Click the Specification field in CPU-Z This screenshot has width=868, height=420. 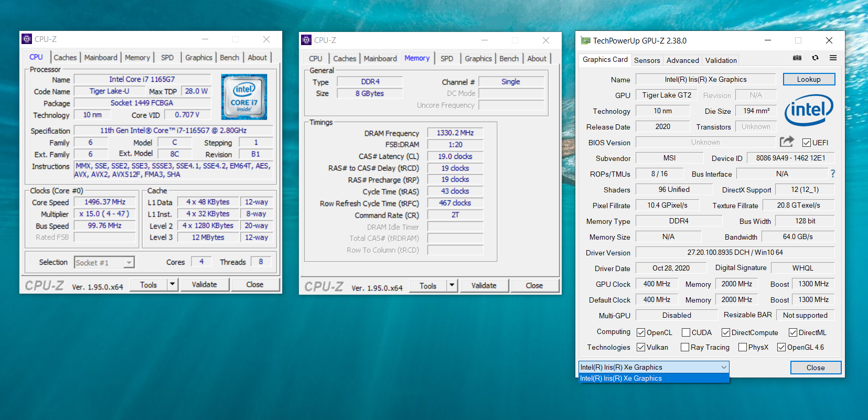[x=174, y=130]
